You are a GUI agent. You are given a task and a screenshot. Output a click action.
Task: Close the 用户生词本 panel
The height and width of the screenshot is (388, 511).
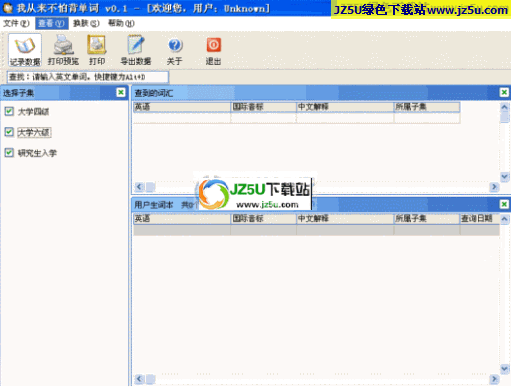coord(504,204)
